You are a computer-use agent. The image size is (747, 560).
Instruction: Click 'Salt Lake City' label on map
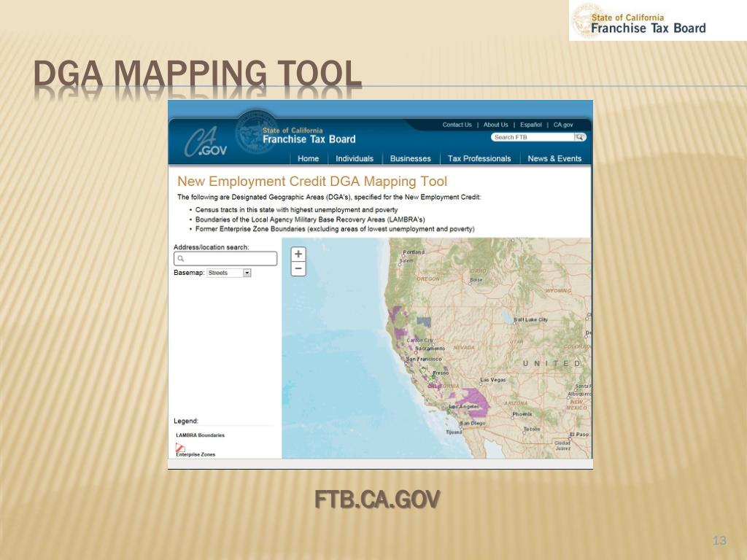(x=531, y=319)
